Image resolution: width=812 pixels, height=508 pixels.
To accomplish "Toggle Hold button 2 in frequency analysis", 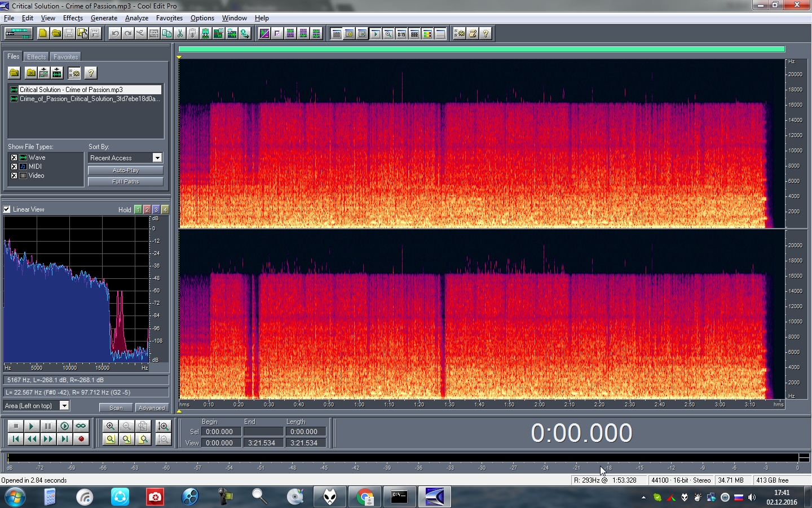I will click(147, 209).
